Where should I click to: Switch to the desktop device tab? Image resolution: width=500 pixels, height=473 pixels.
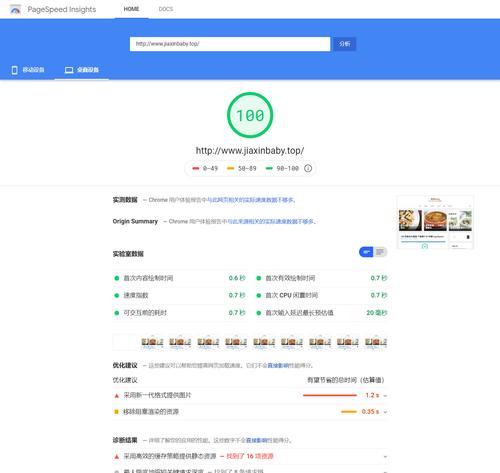point(82,70)
